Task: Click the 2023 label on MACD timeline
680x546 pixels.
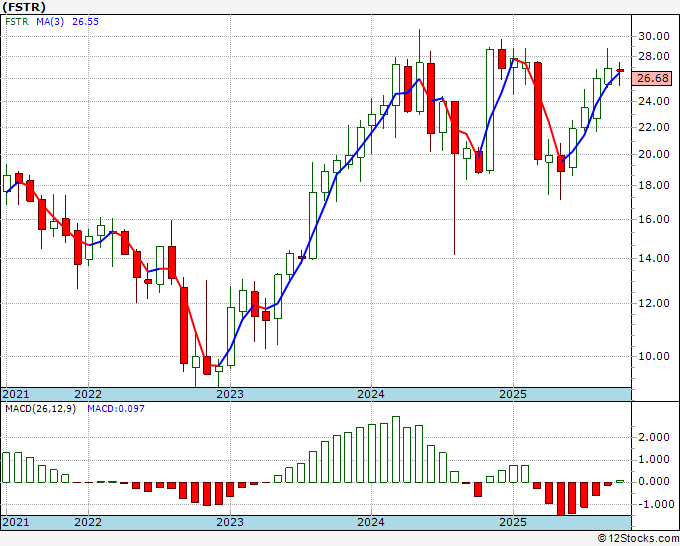Action: [x=230, y=522]
